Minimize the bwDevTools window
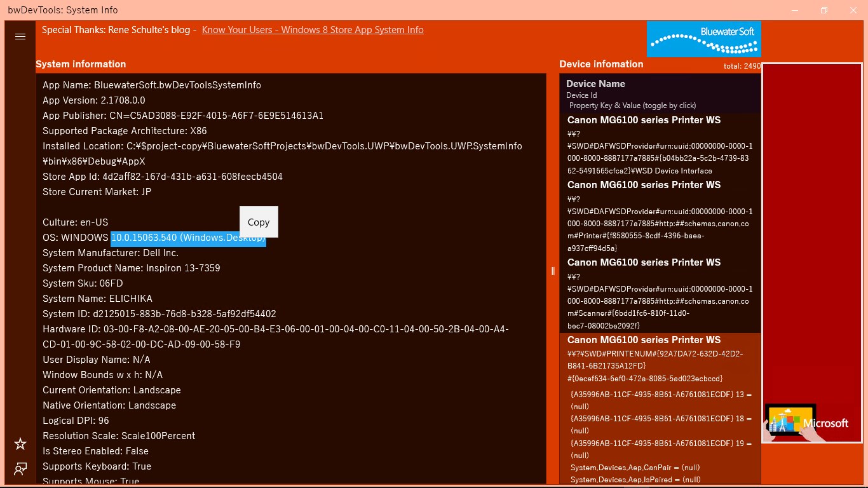Screen dimensions: 868x488 coord(795,10)
